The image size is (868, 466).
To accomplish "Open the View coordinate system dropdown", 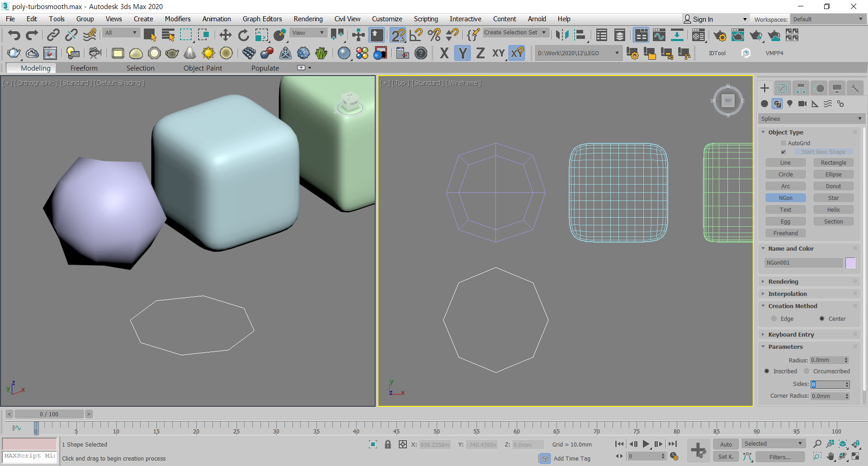I will [308, 33].
